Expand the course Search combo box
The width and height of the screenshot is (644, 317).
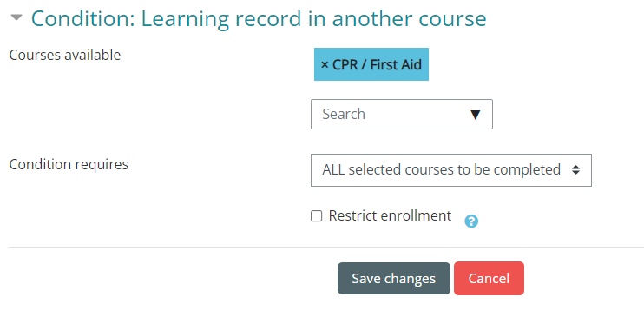point(476,115)
